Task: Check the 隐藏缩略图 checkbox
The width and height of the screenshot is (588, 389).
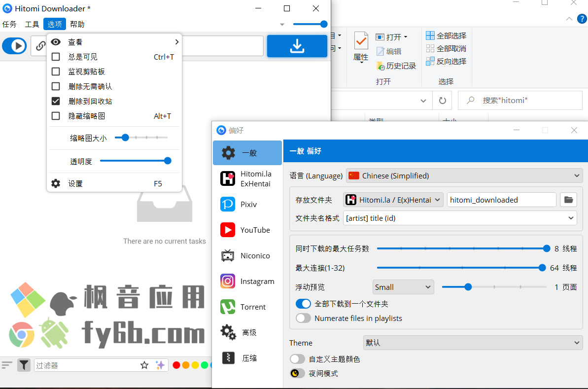Action: coord(56,116)
